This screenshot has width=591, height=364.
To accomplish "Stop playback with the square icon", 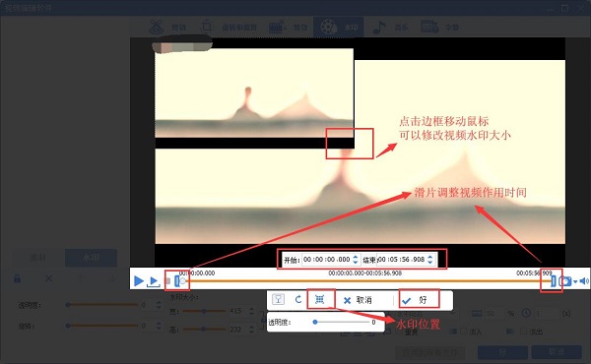I will click(168, 281).
